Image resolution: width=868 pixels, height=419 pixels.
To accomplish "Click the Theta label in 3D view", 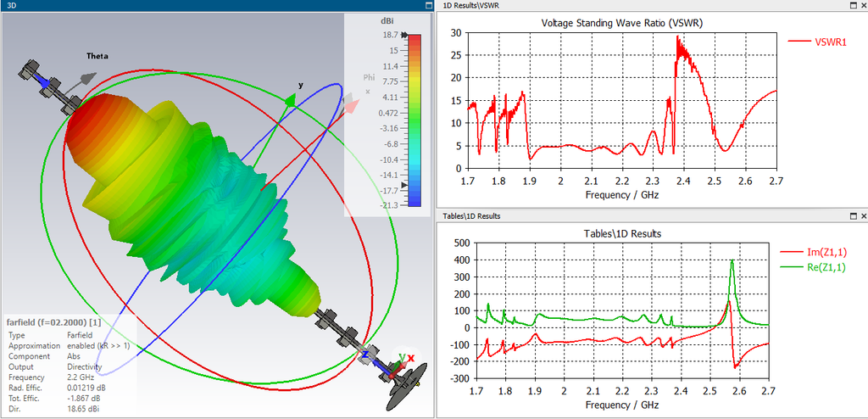I will coord(97,56).
